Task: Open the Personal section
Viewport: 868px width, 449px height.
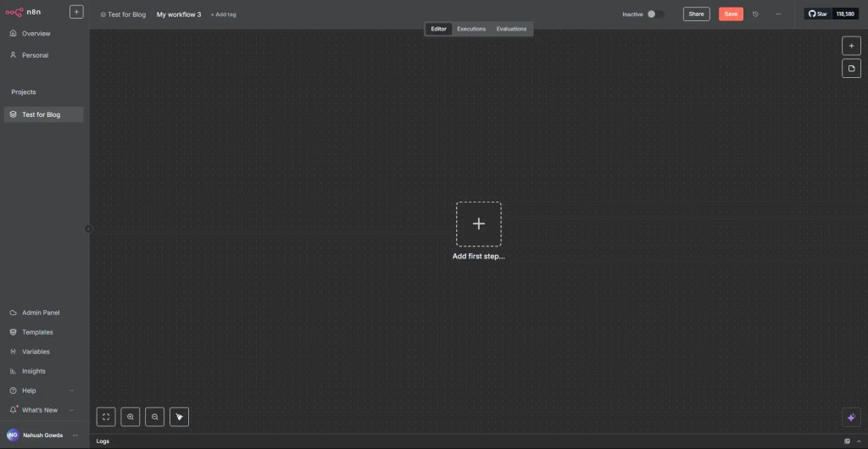Action: pos(43,55)
